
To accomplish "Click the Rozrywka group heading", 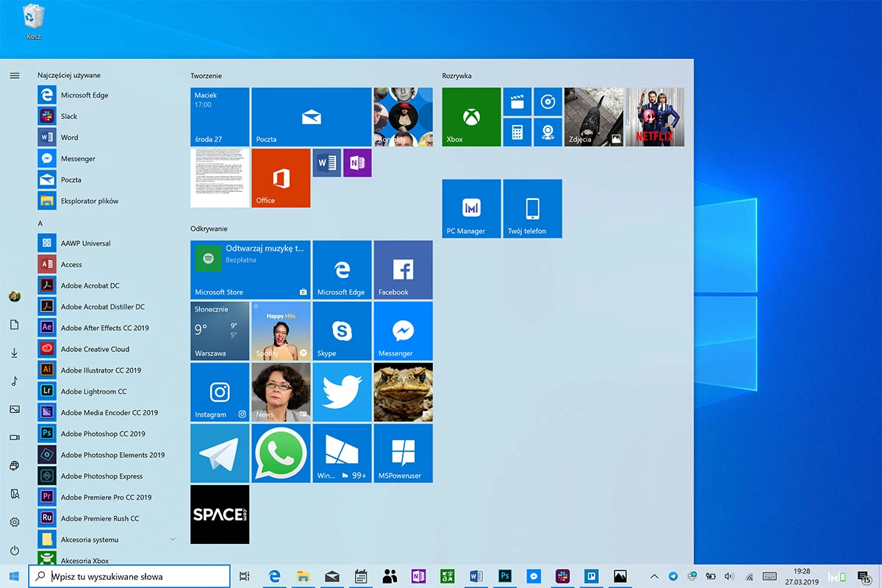I will point(456,76).
